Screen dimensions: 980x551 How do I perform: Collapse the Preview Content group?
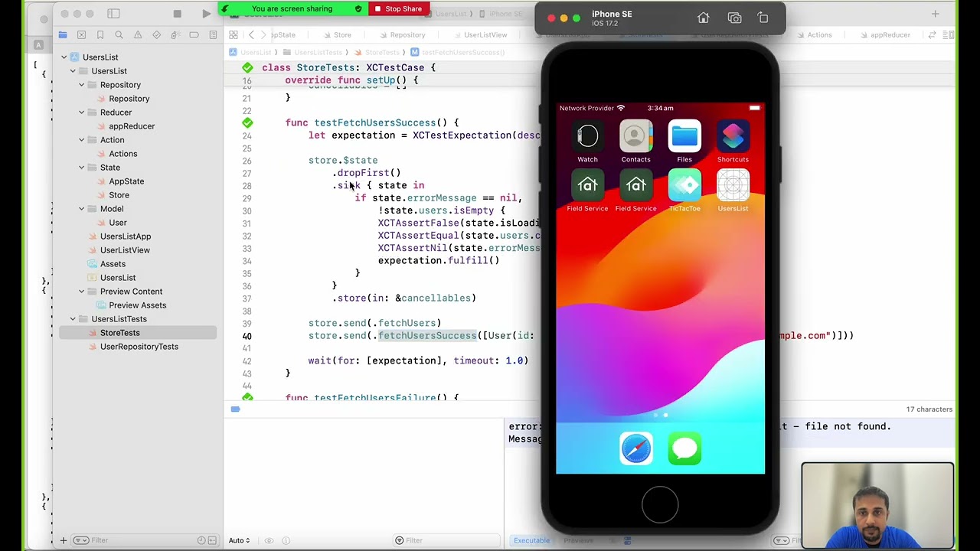pyautogui.click(x=82, y=292)
